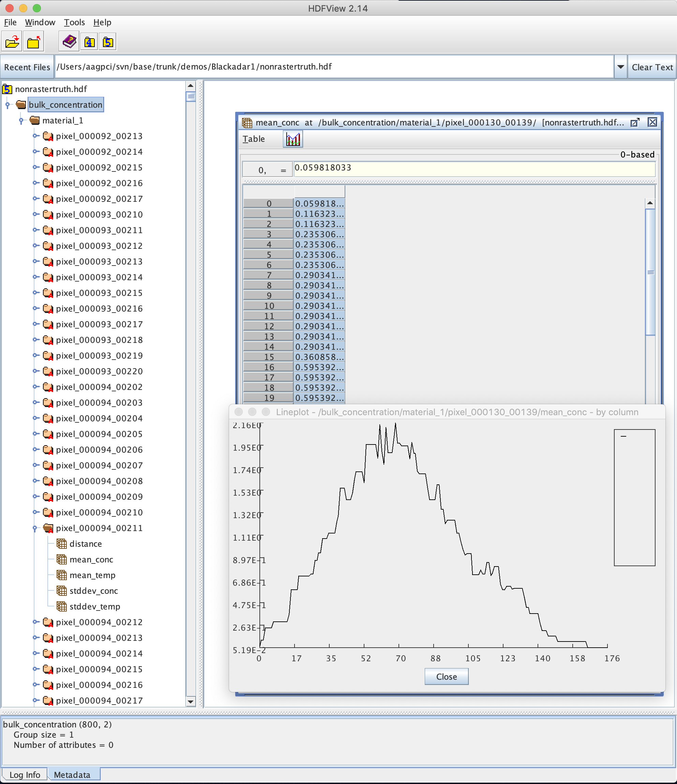Click the save file toolbar icon
The height and width of the screenshot is (784, 677).
33,44
